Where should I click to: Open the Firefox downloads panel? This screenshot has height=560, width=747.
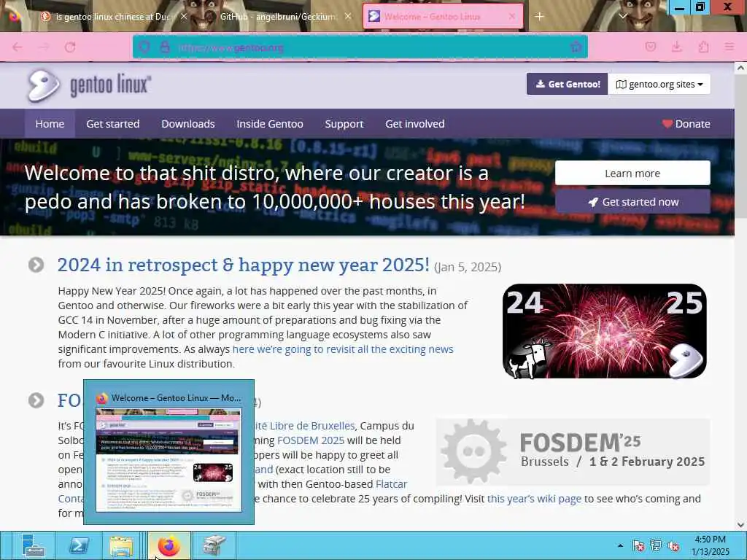point(676,47)
